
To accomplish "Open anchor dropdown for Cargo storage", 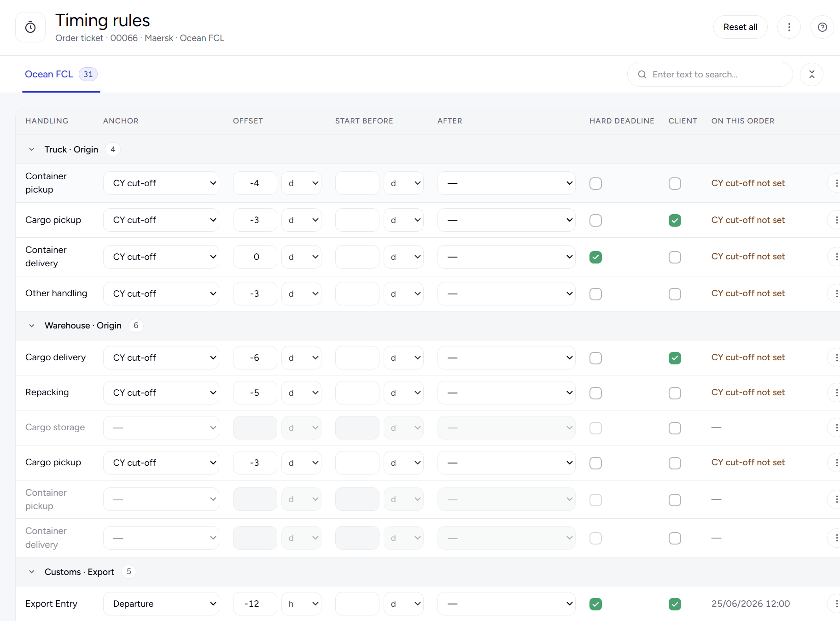I will click(x=161, y=428).
